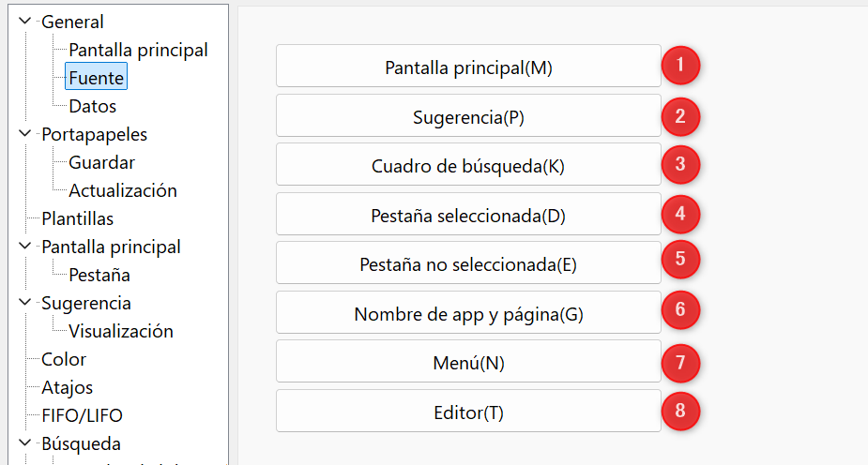This screenshot has height=465, width=868.
Task: Choose the Cuadro de búsqueda(K) font button
Action: tap(468, 164)
